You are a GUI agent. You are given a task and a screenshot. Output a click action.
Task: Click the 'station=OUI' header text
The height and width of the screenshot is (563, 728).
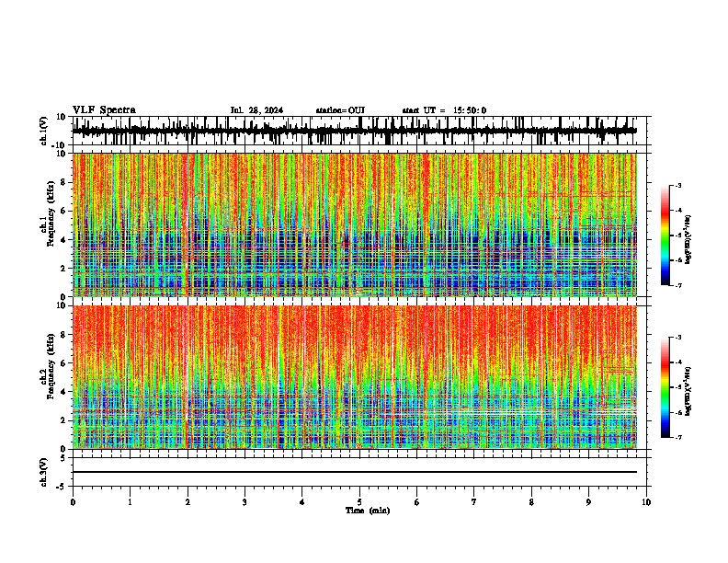(340, 110)
